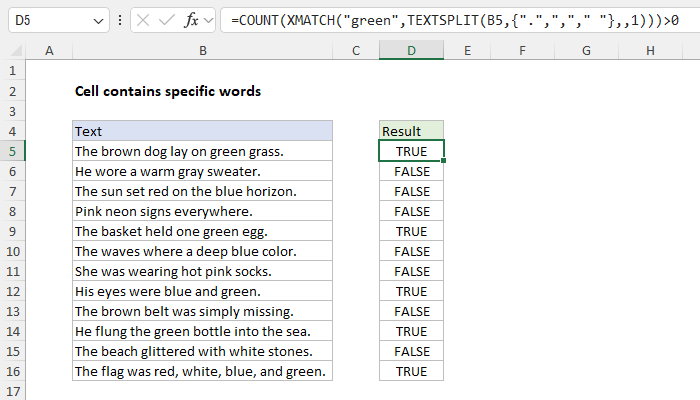Select row 17 header
700x400 pixels.
pyautogui.click(x=12, y=392)
